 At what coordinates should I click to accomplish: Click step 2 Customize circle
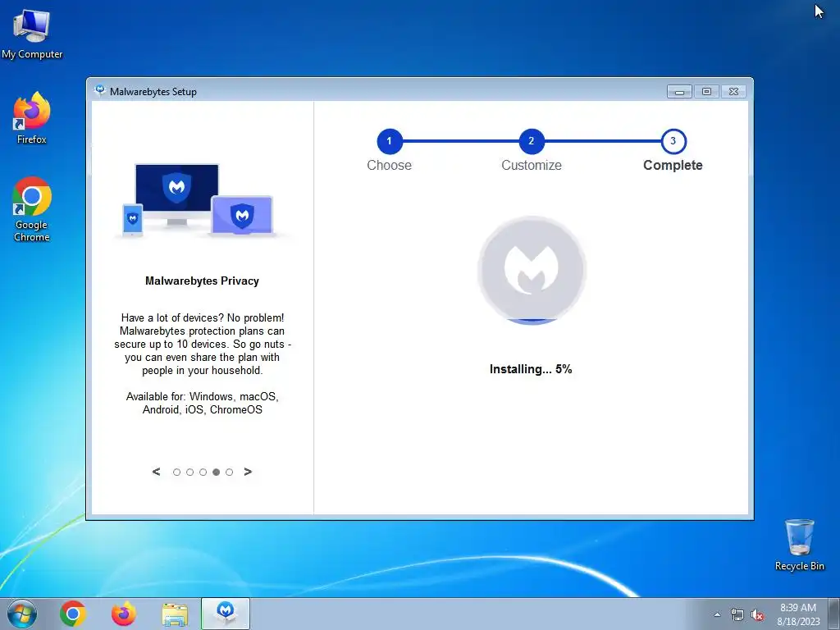(532, 141)
